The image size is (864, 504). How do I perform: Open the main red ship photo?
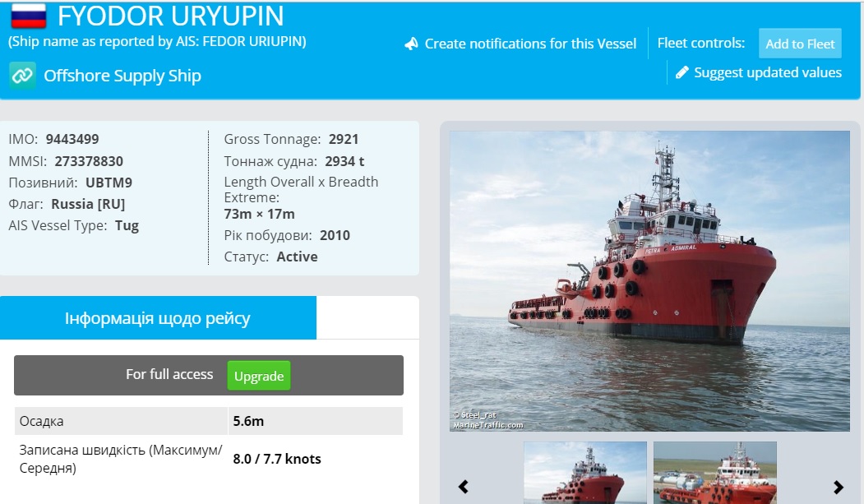[x=649, y=281]
